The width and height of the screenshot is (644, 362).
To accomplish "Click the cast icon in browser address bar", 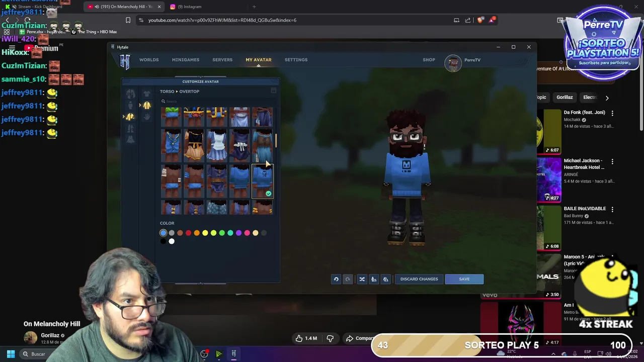I will (456, 20).
